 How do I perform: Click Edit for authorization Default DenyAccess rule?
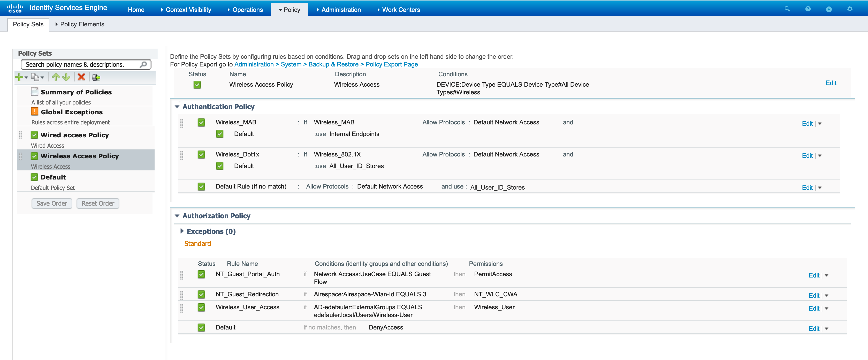(814, 329)
